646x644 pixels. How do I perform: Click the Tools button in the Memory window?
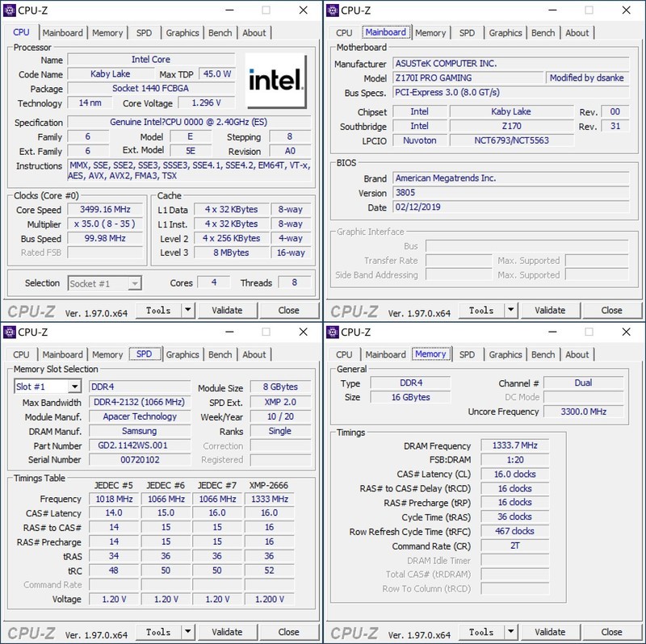(x=481, y=632)
